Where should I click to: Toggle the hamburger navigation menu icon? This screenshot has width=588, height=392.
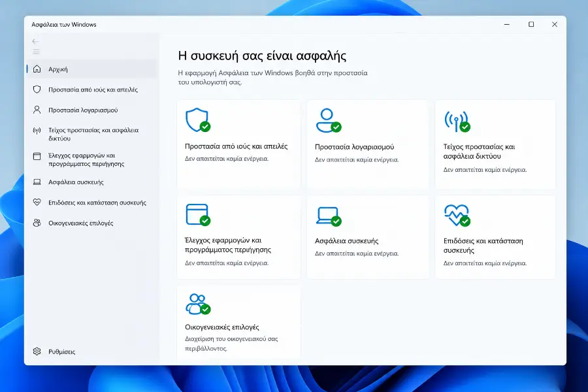tap(36, 52)
